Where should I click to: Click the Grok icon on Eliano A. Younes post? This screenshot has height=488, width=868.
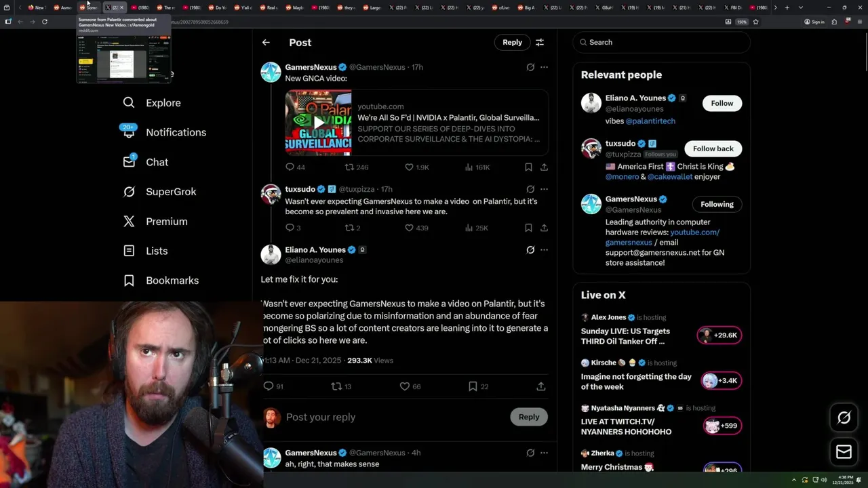click(x=530, y=250)
